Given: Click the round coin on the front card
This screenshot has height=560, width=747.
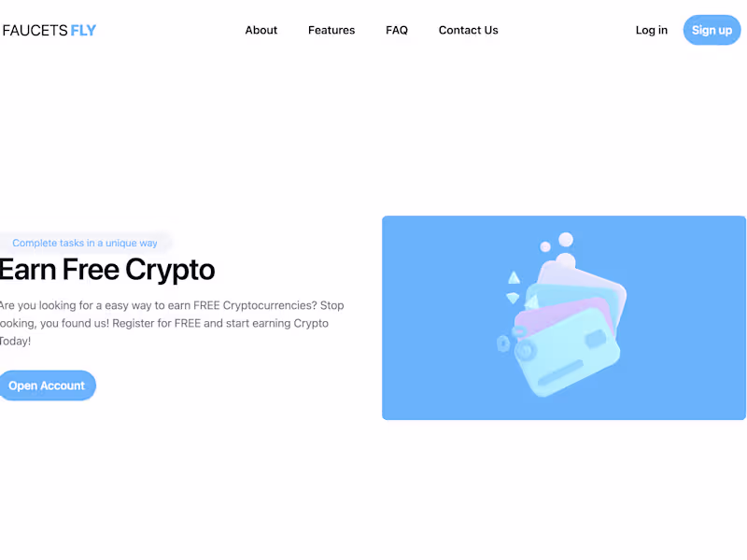Looking at the screenshot, I should tap(525, 350).
